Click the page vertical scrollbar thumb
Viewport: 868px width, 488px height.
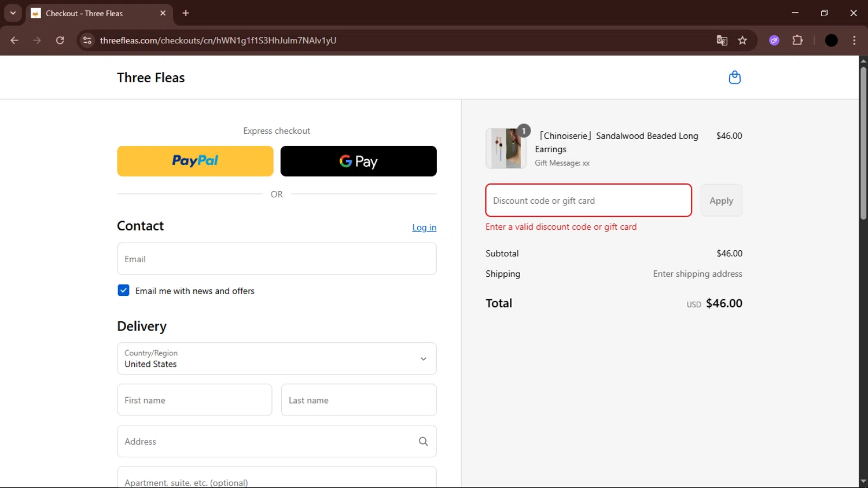[x=863, y=144]
